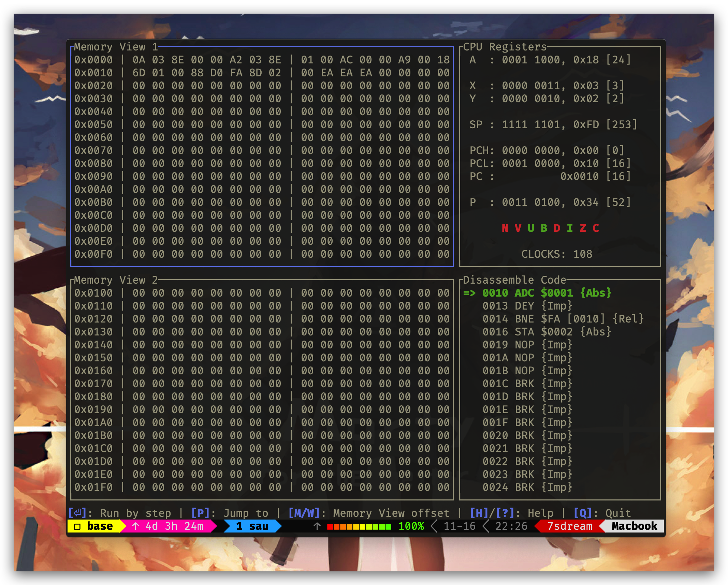Screen dimensions: 728x585
Task: Click the [P] Jump to shortcut
Action: pyautogui.click(x=230, y=513)
